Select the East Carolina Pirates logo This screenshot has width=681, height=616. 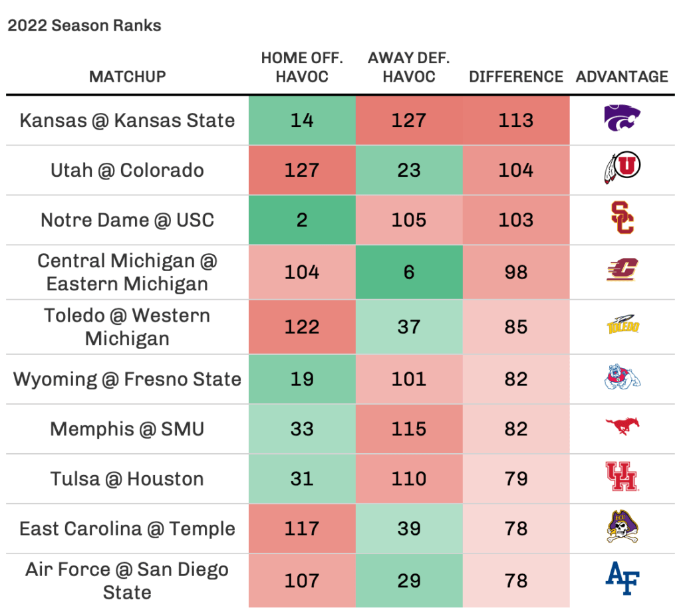(622, 528)
